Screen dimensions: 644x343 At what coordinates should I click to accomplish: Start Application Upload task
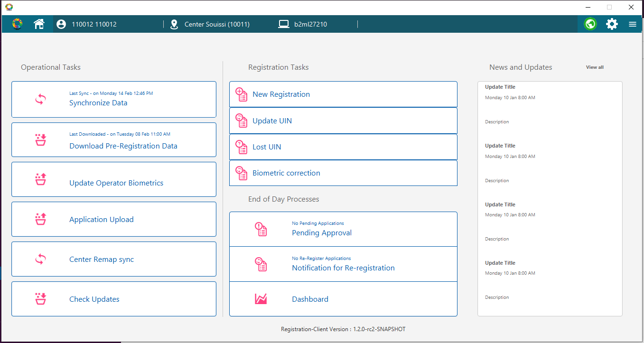tap(102, 220)
